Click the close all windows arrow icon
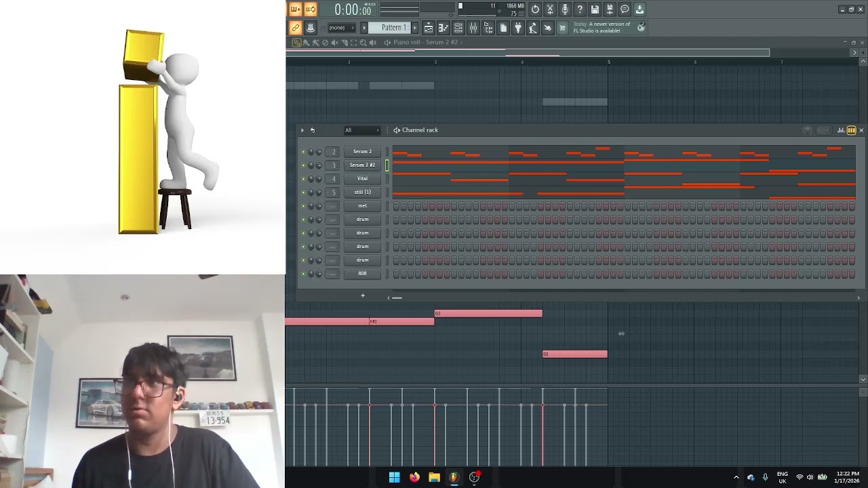 point(547,28)
